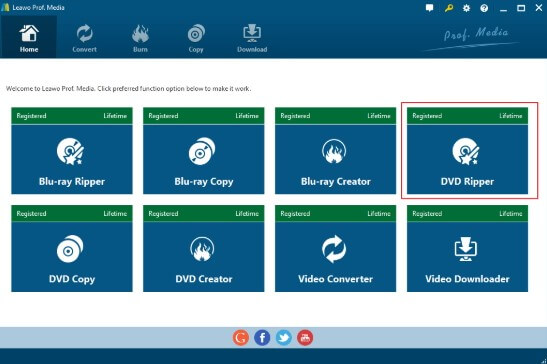Open the DVD Ripper module
547x364 pixels.
point(467,150)
